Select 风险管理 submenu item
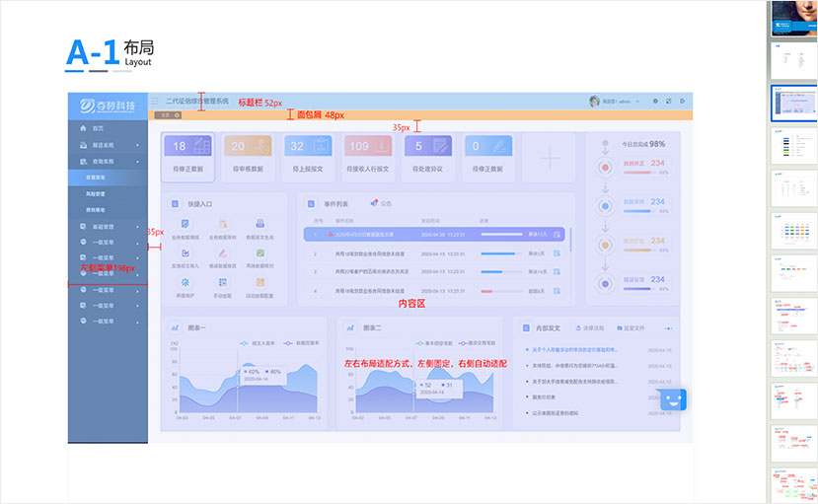818x504 pixels. (x=96, y=194)
